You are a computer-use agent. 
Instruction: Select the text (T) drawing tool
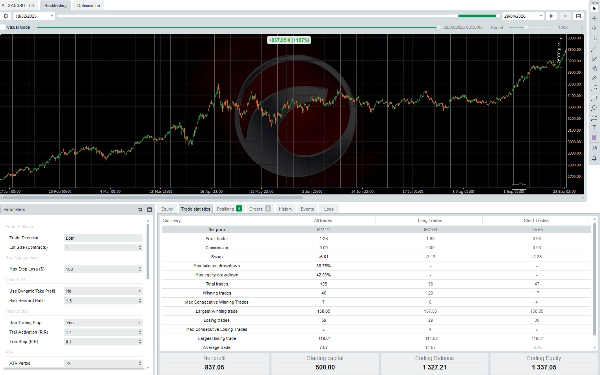pyautogui.click(x=594, y=127)
